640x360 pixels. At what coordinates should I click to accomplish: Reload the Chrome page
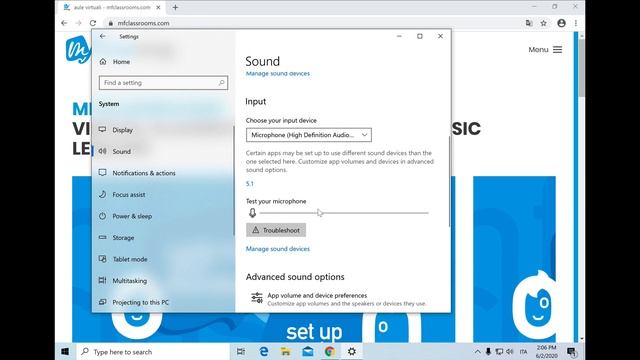(x=93, y=23)
